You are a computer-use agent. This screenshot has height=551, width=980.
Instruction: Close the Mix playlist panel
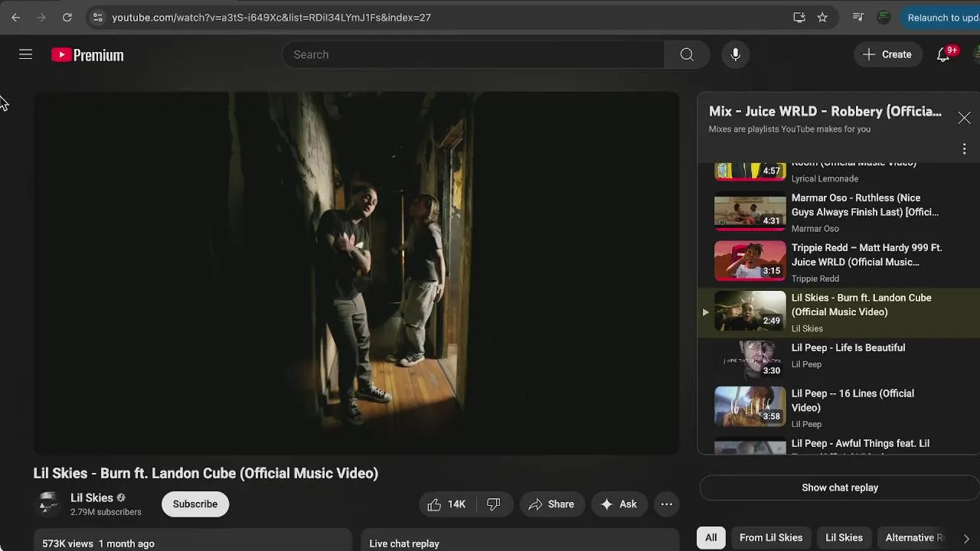964,118
